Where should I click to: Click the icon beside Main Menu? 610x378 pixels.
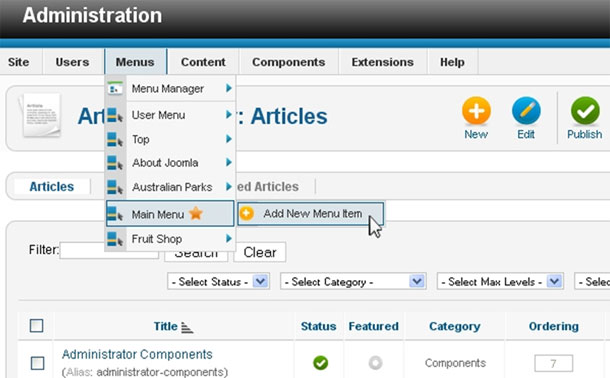click(115, 214)
